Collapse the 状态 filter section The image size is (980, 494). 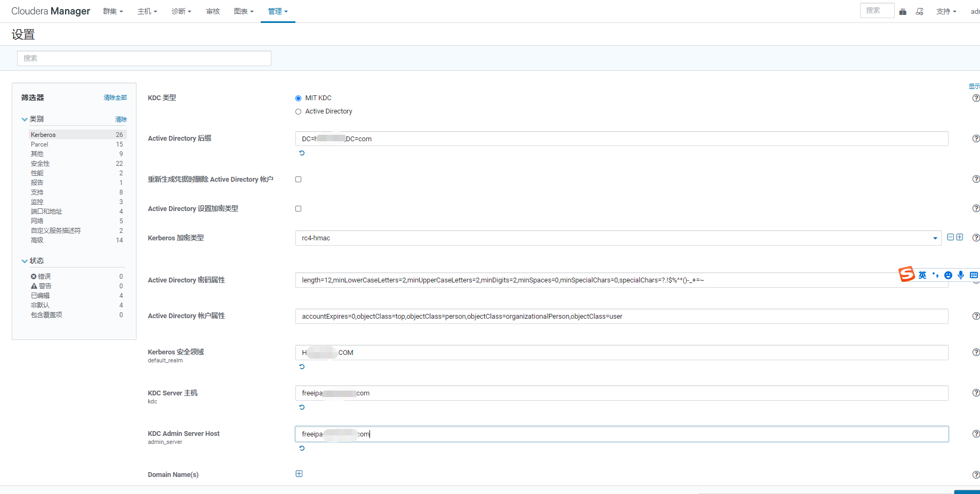[x=25, y=261]
